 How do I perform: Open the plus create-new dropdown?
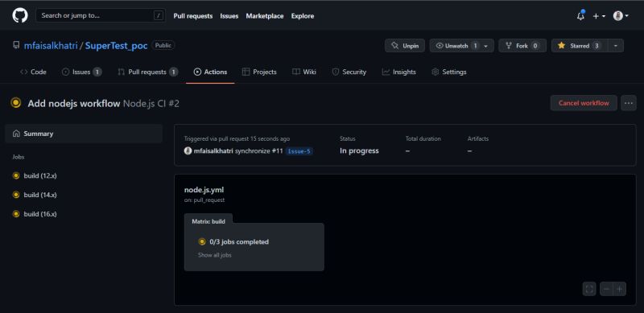599,16
